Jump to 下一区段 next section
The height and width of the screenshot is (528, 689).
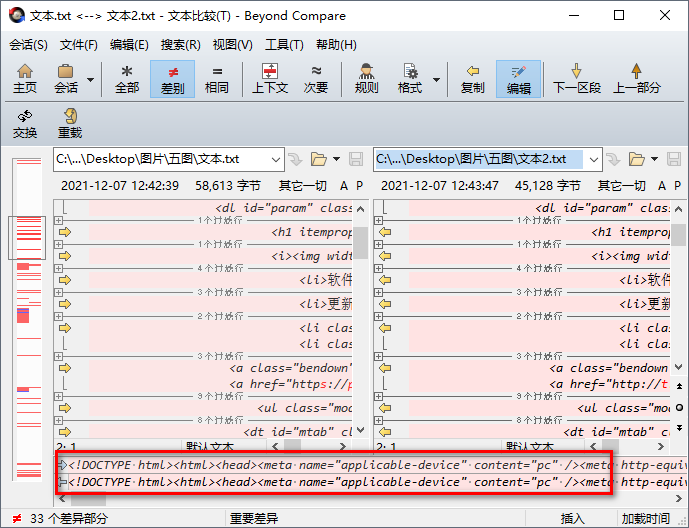pos(577,79)
